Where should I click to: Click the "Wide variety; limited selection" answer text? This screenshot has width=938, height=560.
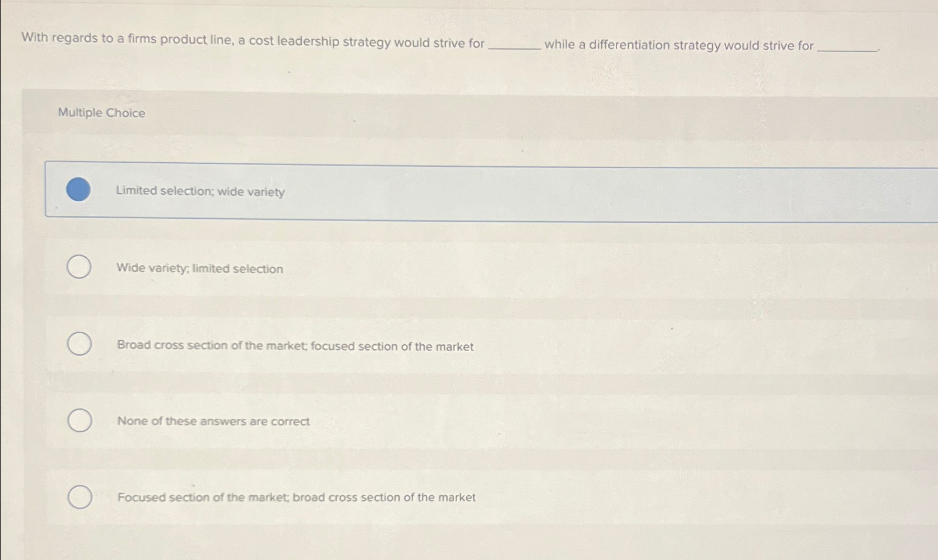tap(199, 269)
